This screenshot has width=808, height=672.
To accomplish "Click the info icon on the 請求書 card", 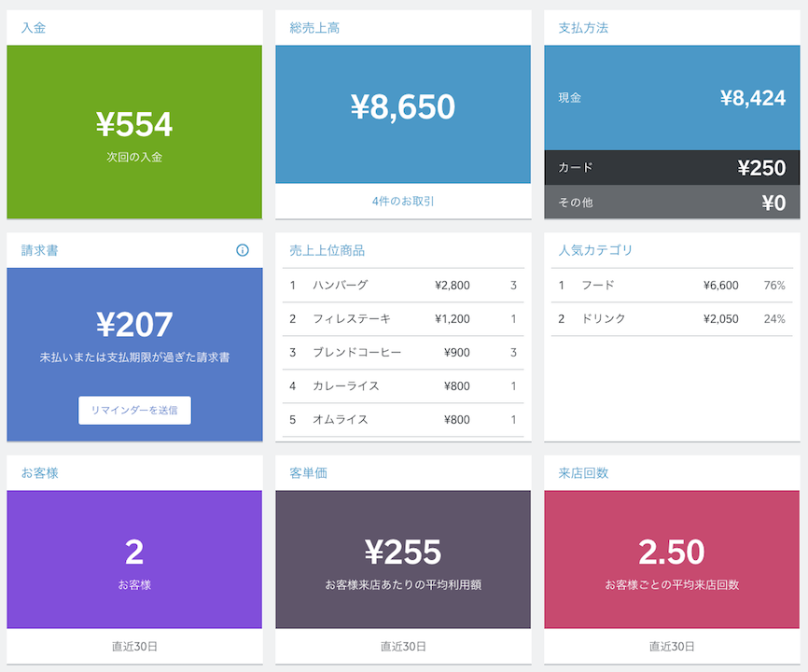I will pos(243,250).
